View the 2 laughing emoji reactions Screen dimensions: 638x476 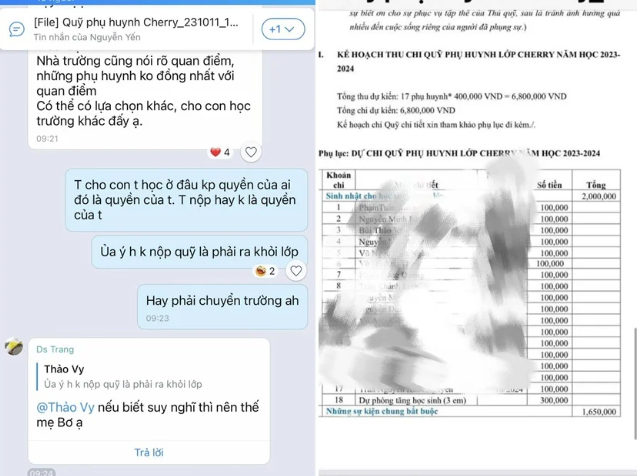pos(265,271)
